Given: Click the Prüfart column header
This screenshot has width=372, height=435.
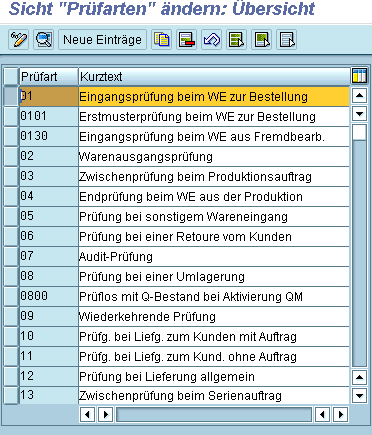Looking at the screenshot, I should tap(49, 77).
